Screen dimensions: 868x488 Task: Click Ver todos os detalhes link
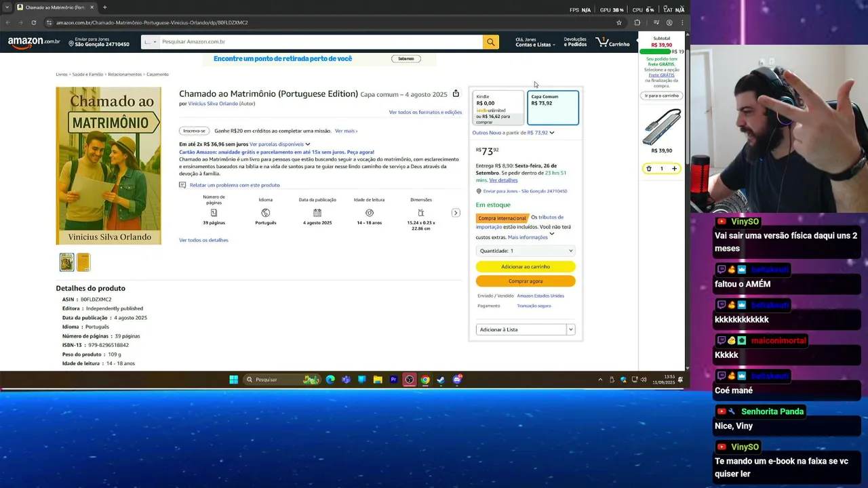203,240
